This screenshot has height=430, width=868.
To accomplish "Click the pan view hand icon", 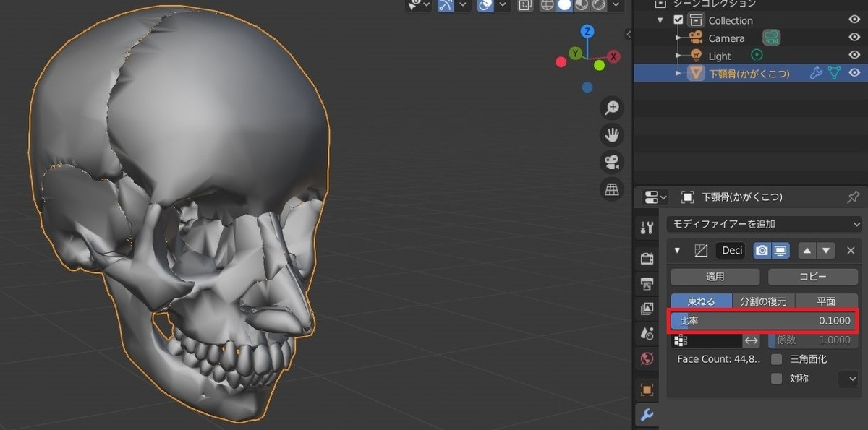I will 613,134.
